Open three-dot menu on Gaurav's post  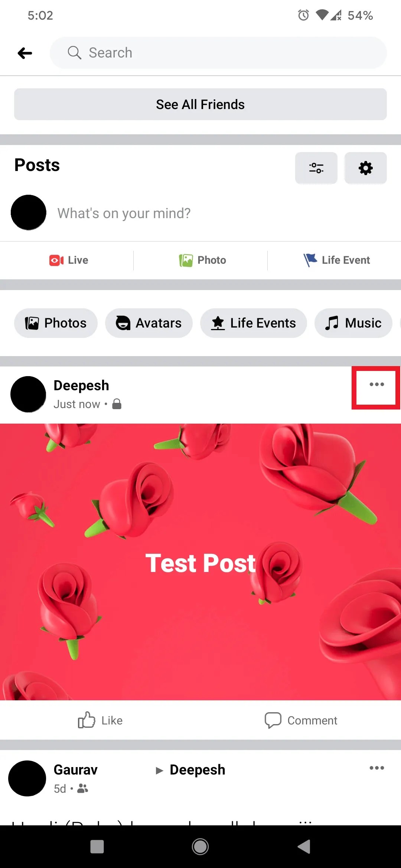tap(376, 768)
